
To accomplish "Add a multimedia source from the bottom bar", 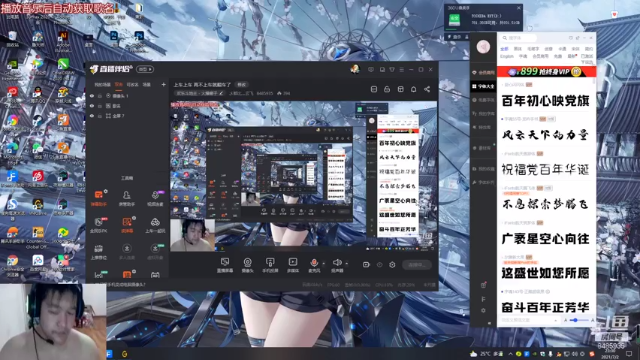I will [293, 265].
